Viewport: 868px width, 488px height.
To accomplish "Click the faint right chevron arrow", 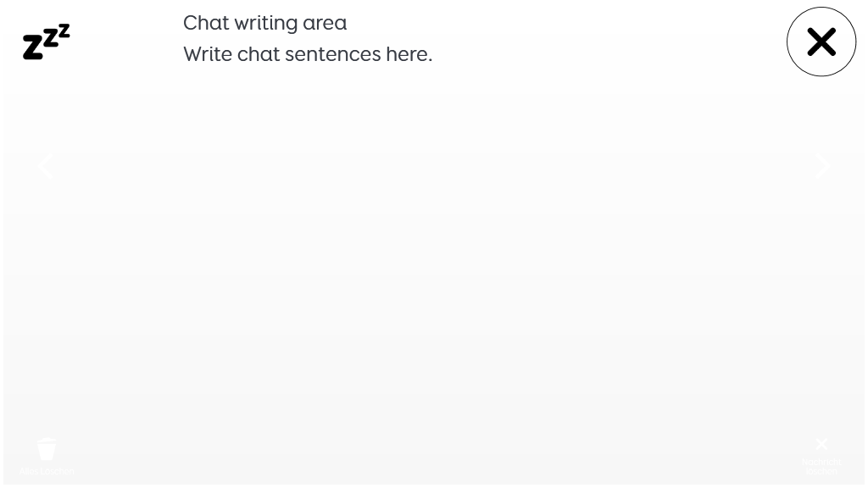I will click(822, 166).
